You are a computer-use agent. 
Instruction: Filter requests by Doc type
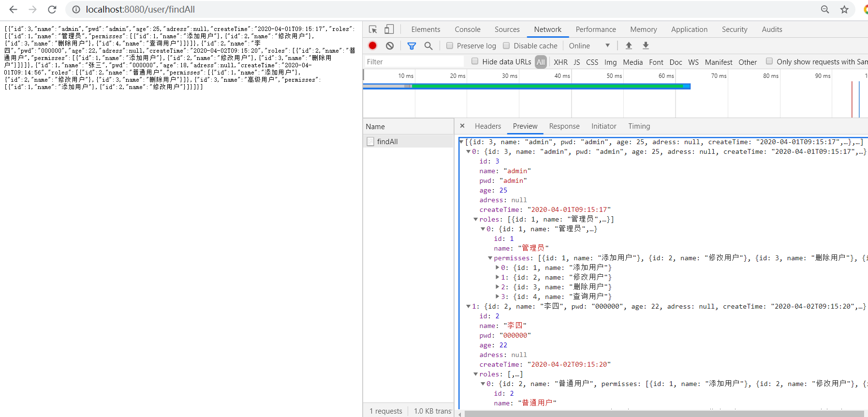[676, 62]
